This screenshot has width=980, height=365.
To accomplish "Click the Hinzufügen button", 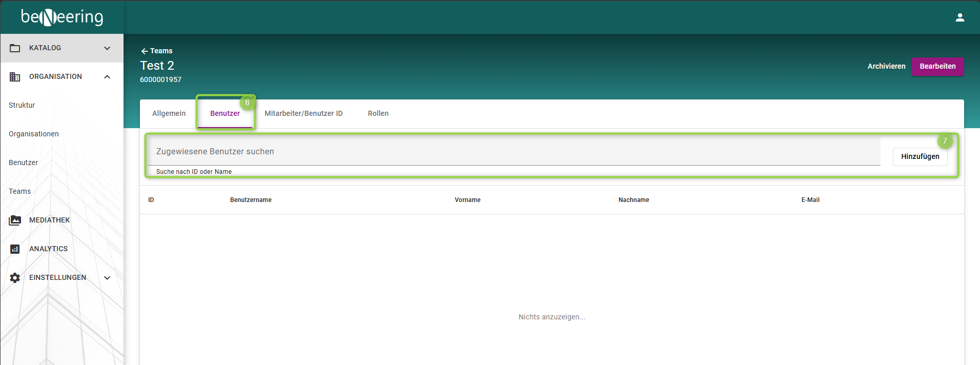I will click(920, 156).
